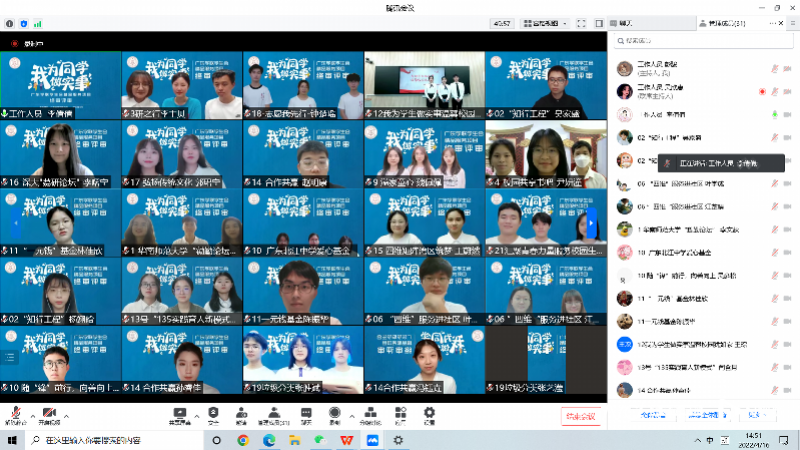This screenshot has height=450, width=800.
Task: Click the meeting info icon at top-left
Action: [x=10, y=23]
